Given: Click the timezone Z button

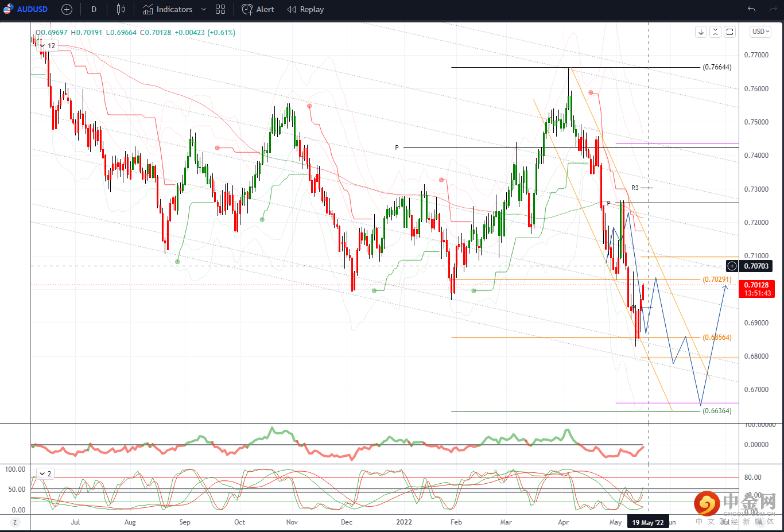Looking at the screenshot, I should [x=15, y=522].
